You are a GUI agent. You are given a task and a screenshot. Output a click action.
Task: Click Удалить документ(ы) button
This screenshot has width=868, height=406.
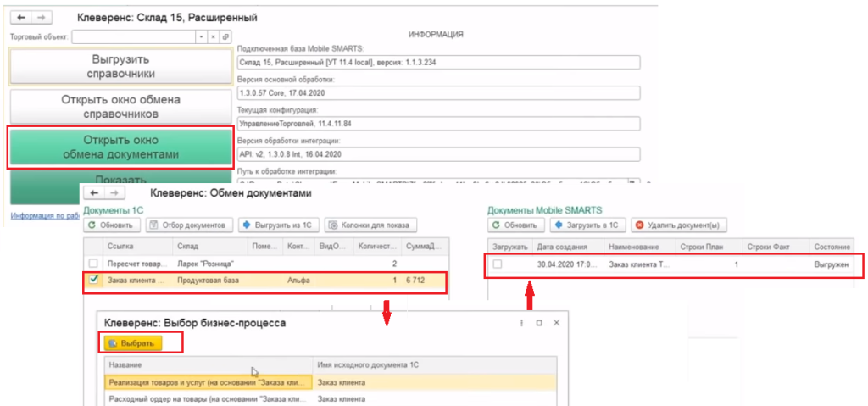coord(679,225)
